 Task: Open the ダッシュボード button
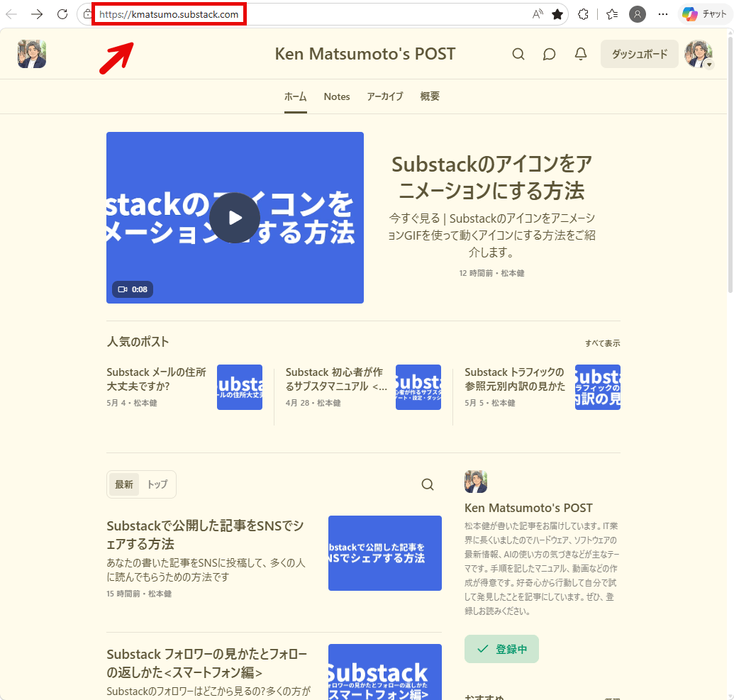[x=640, y=55]
